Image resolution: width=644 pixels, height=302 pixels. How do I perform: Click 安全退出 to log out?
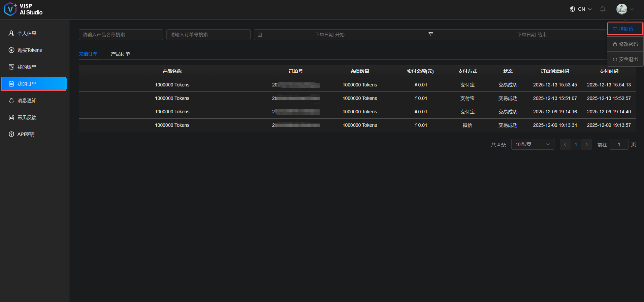(x=625, y=59)
